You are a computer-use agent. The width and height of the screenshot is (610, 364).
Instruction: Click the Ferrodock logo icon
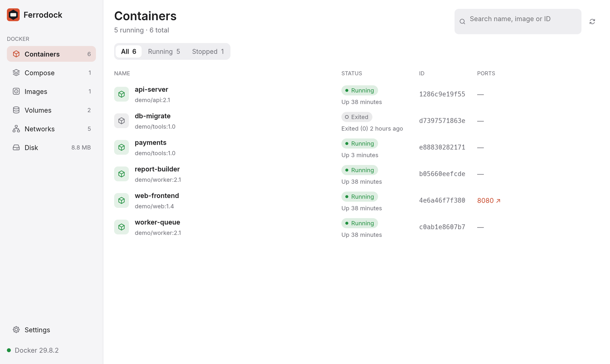[13, 15]
